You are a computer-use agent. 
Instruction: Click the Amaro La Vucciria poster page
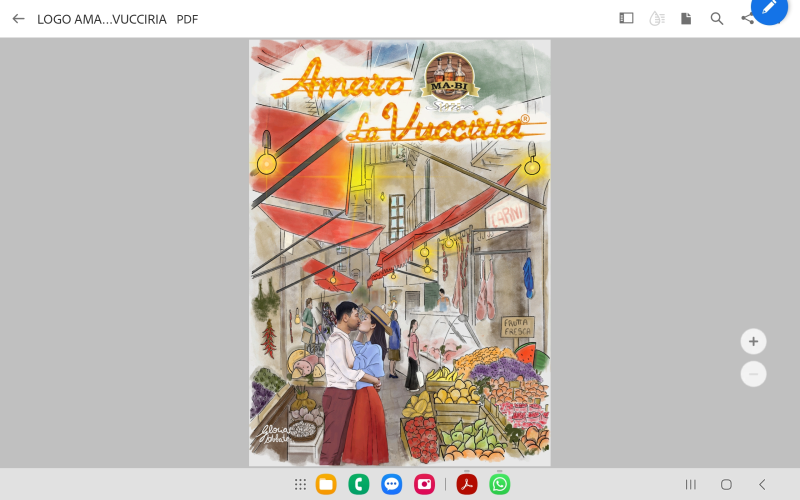tap(399, 252)
